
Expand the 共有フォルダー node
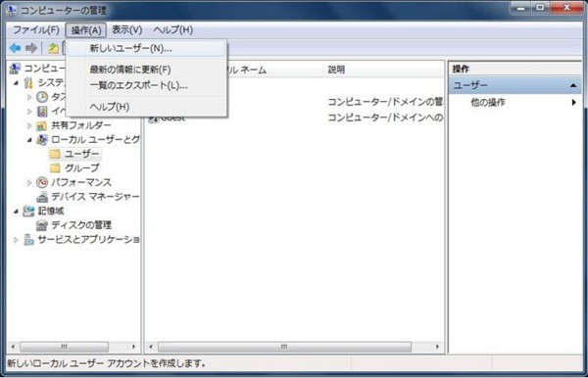pos(29,125)
